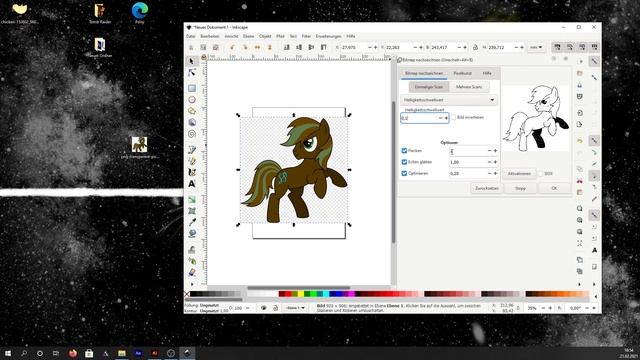Open Firefox from the taskbar
640x360 pixels.
pos(73,353)
